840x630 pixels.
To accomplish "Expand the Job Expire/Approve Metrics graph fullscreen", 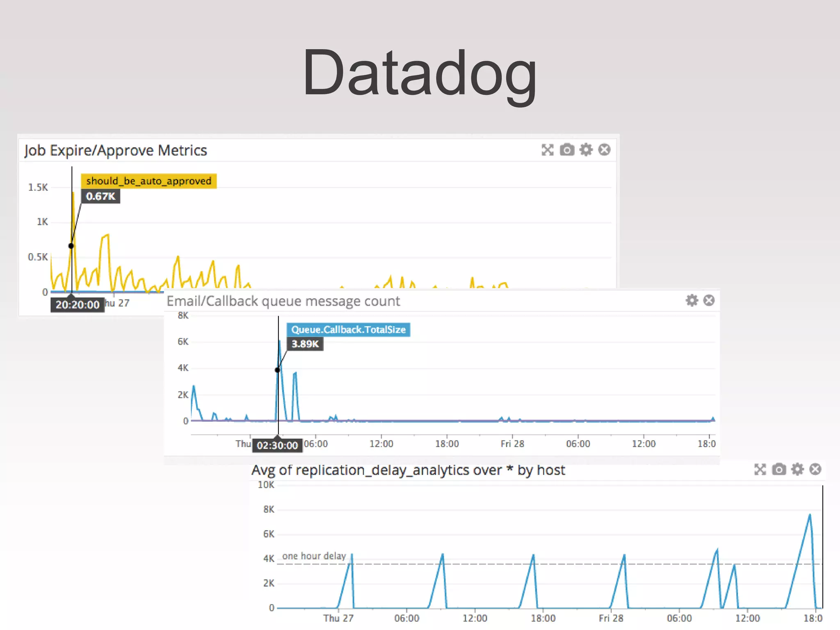I will (x=548, y=150).
